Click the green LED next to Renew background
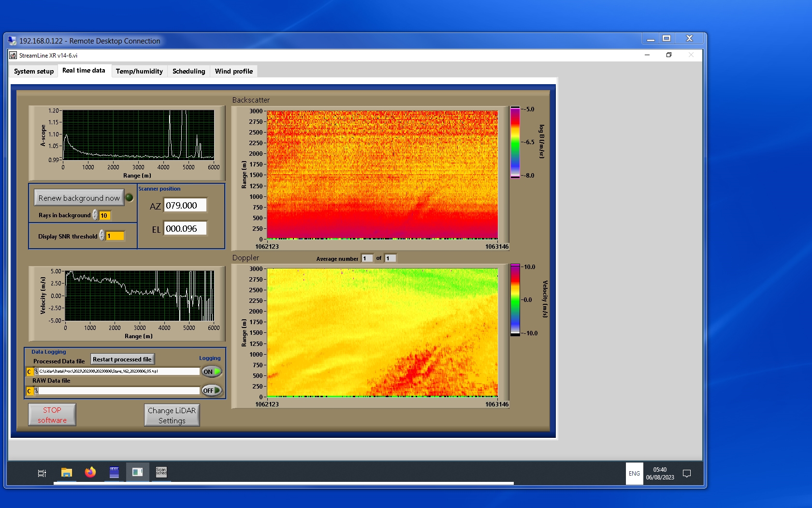Viewport: 812px width, 508px height. click(130, 197)
